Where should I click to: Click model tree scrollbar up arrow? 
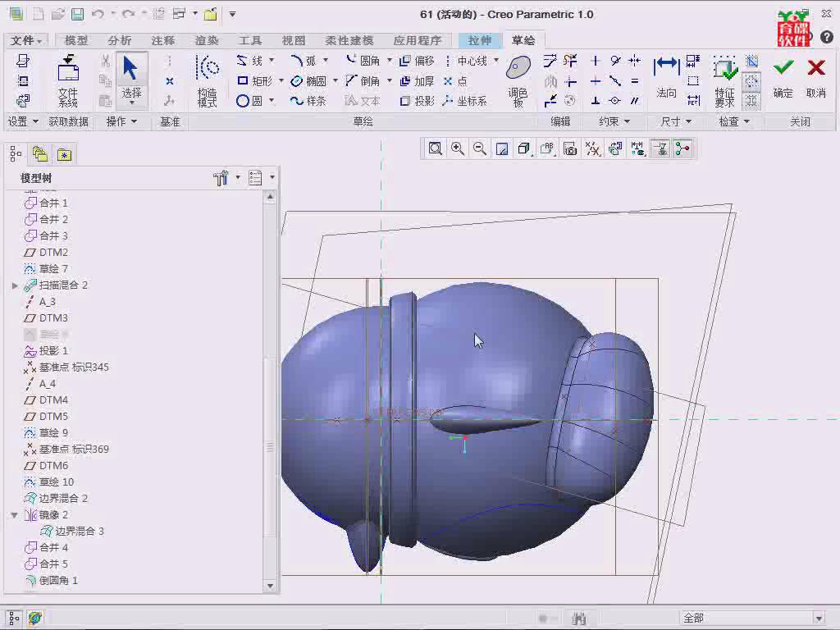coord(270,197)
